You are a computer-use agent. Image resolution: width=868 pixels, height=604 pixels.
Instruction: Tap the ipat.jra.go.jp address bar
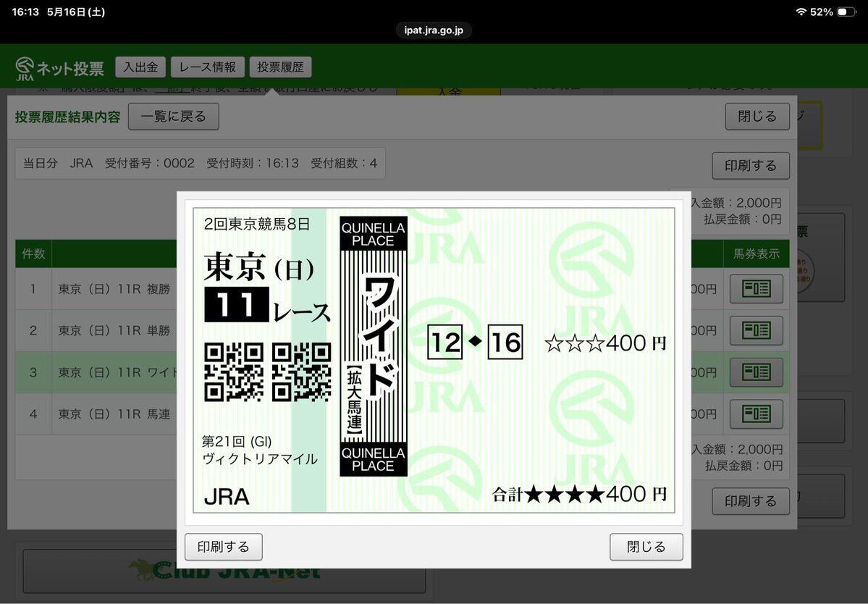pos(434,30)
